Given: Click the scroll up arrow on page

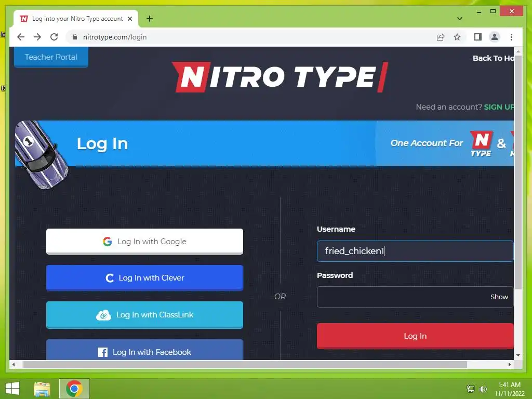Looking at the screenshot, I should point(518,51).
